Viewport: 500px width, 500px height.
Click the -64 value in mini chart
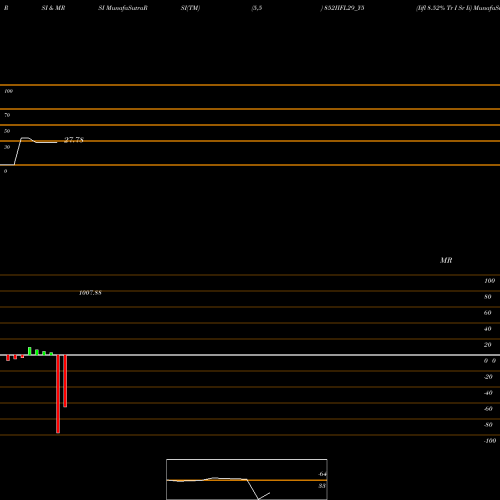tap(322, 474)
